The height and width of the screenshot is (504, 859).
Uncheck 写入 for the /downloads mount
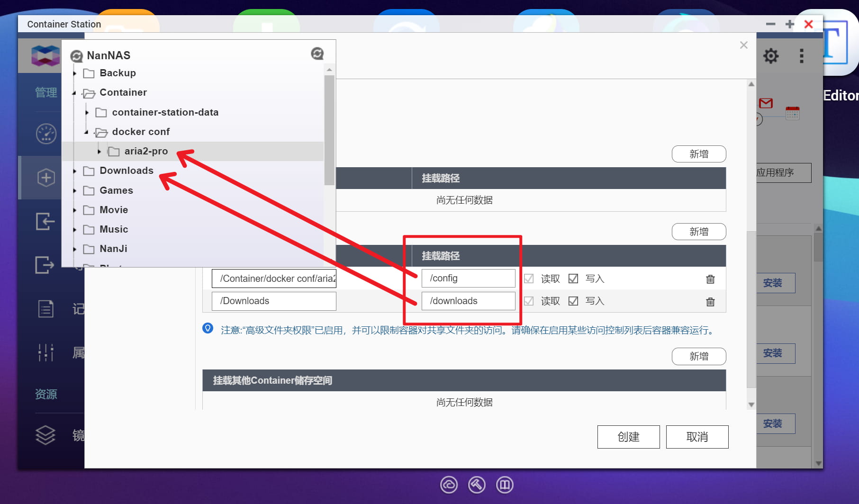coord(573,301)
